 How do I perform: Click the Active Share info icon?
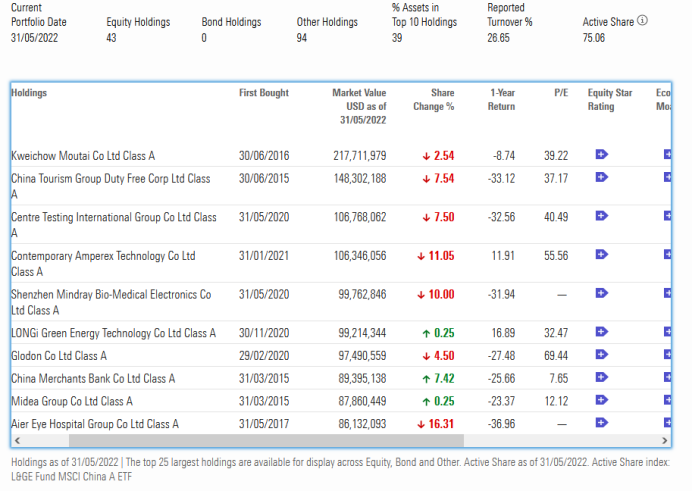[x=642, y=21]
